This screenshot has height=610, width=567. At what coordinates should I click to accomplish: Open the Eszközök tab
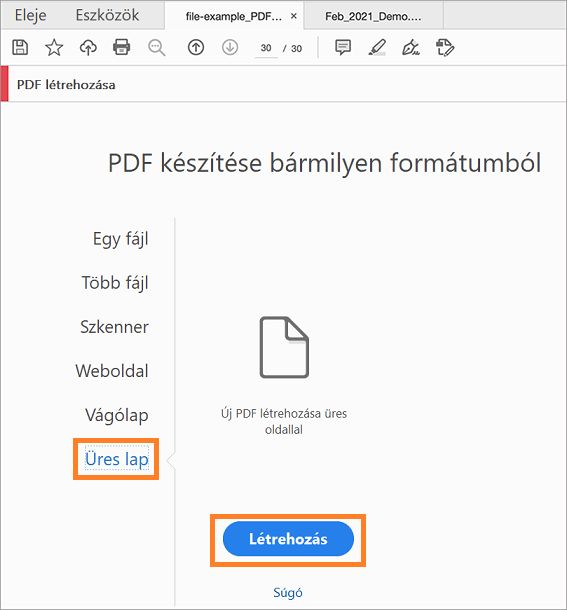[x=107, y=15]
